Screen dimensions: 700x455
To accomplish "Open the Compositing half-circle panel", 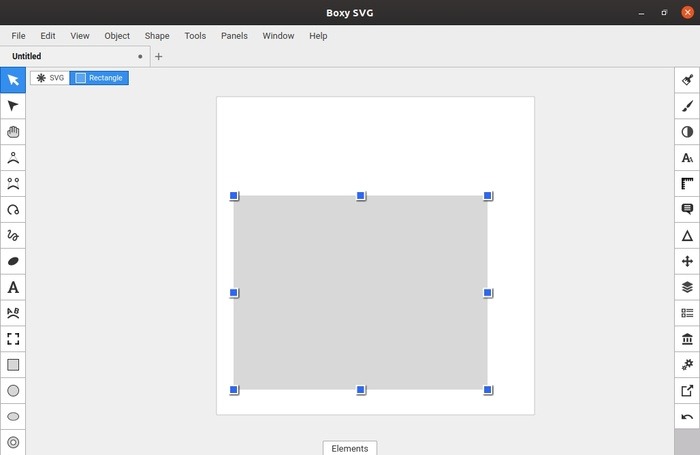I will (687, 132).
